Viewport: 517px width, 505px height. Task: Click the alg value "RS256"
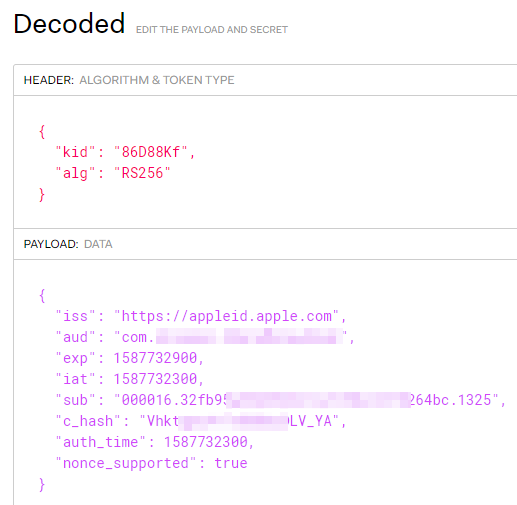[x=142, y=173]
